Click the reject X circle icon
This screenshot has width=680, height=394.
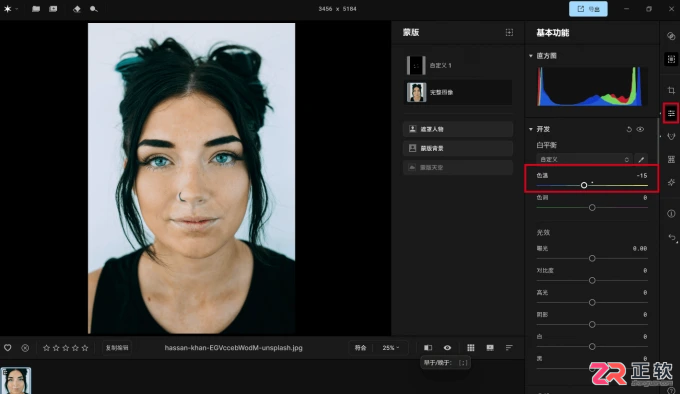coord(25,348)
